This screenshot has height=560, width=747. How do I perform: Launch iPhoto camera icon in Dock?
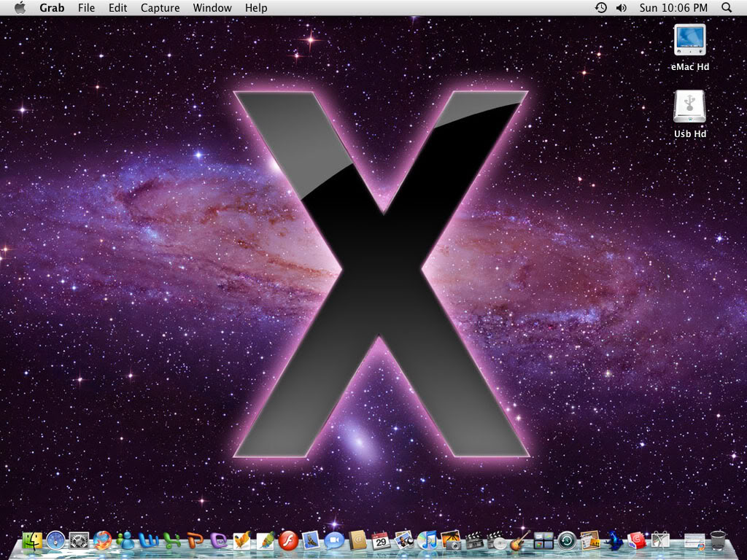pyautogui.click(x=451, y=541)
